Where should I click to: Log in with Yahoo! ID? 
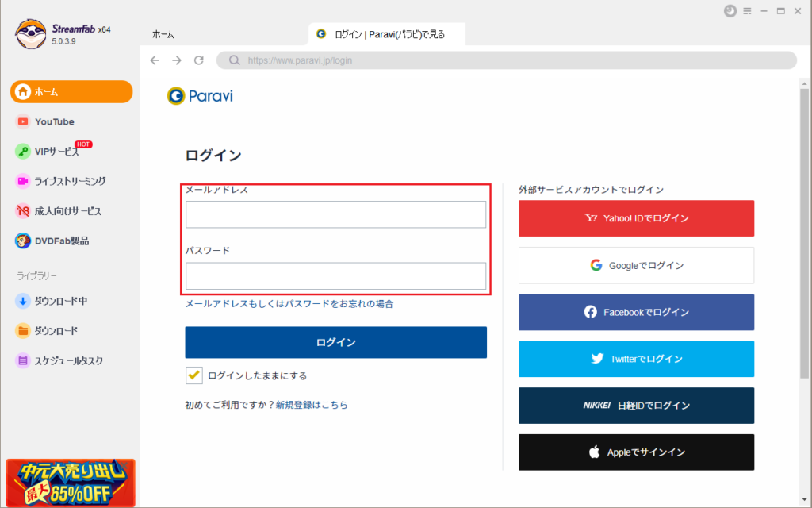637,218
